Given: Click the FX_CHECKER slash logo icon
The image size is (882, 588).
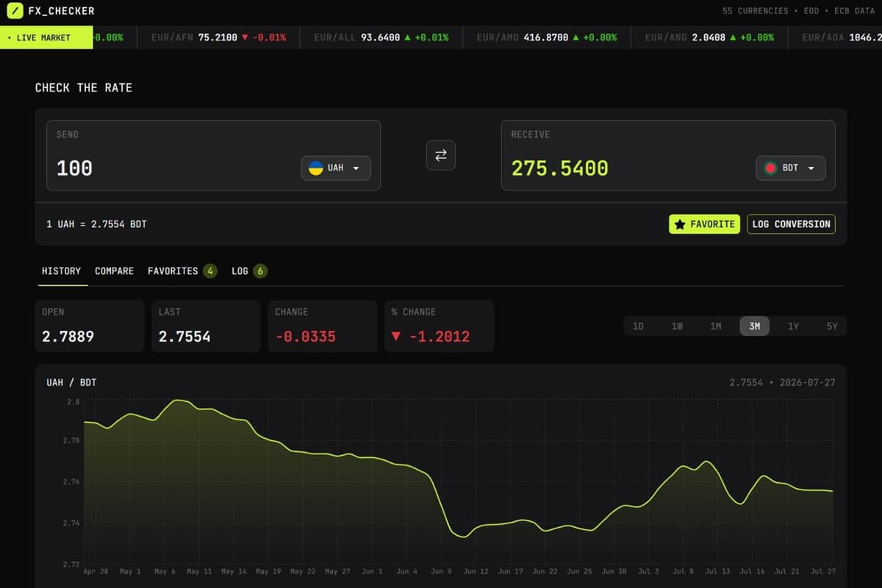Looking at the screenshot, I should [14, 11].
